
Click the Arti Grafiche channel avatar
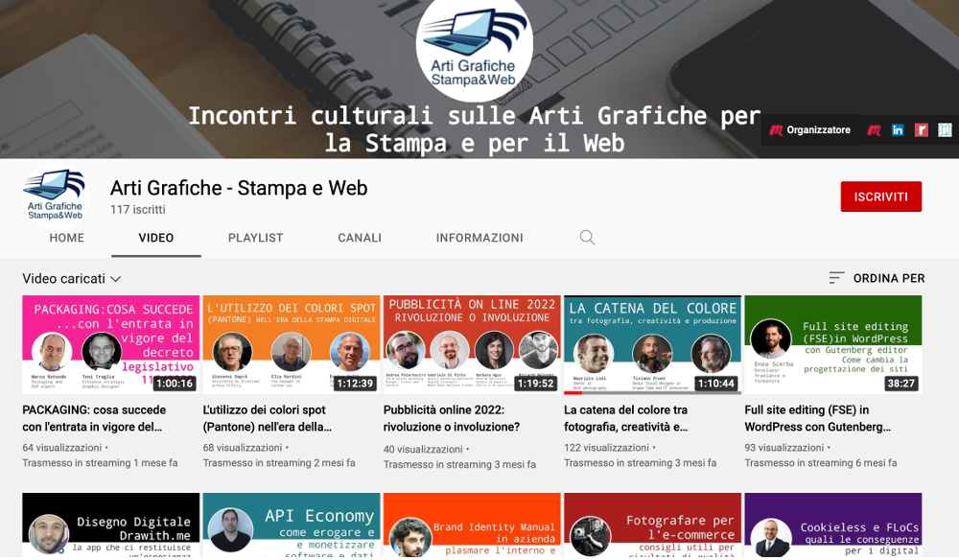56,195
